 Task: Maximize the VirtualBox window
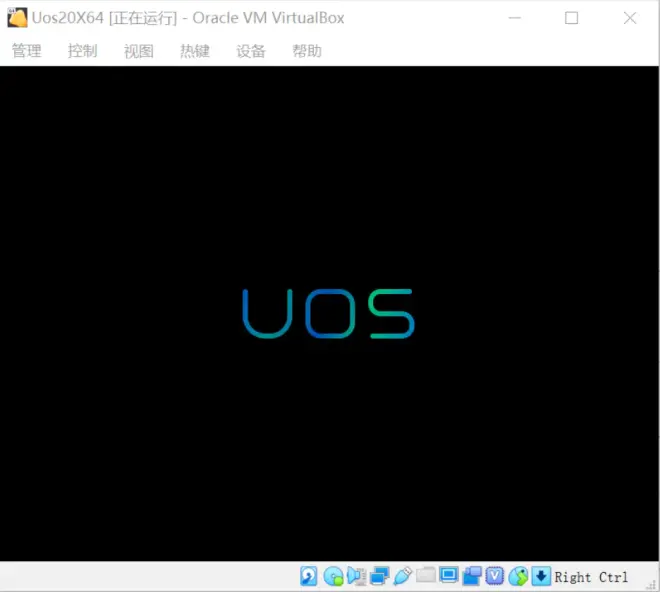pos(571,18)
